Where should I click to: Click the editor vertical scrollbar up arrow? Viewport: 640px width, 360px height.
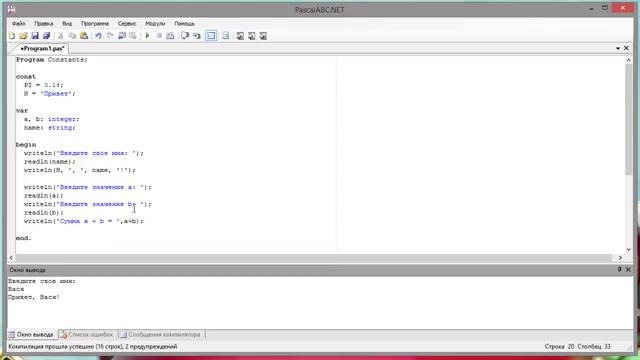629,60
